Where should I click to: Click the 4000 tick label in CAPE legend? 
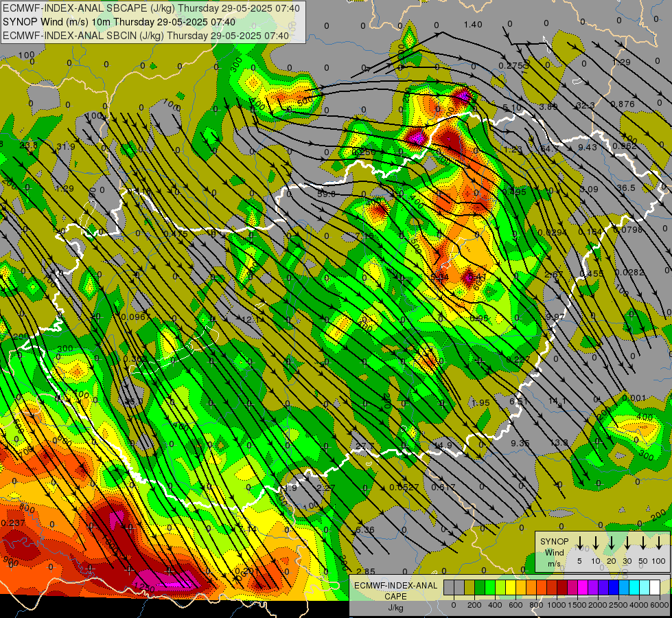639,605
